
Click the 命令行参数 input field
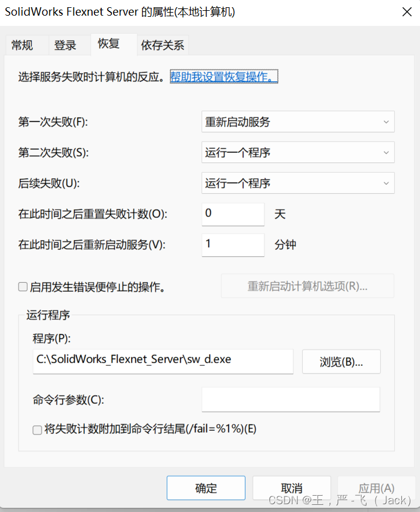pos(291,399)
